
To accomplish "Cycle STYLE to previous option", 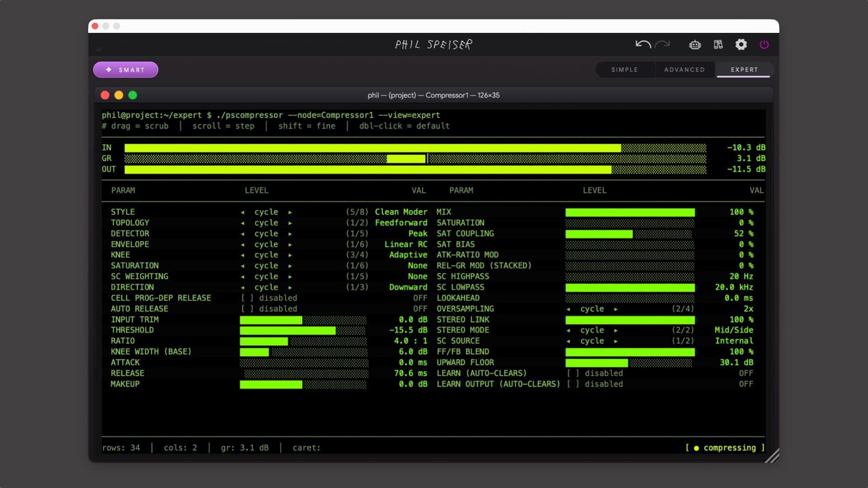I will click(x=243, y=212).
